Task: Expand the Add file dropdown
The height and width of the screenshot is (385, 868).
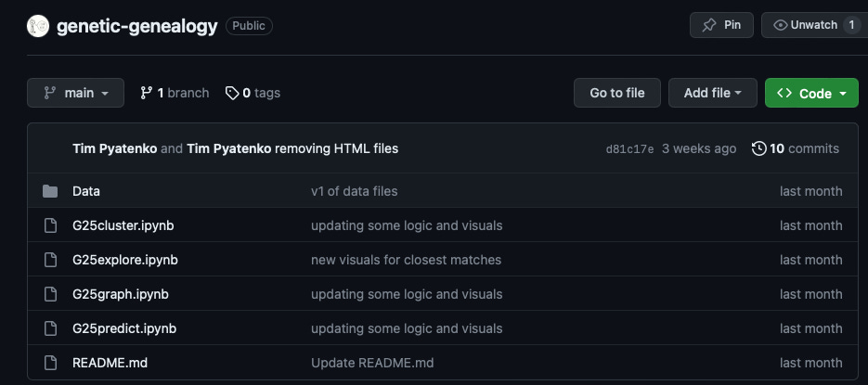Action: [x=712, y=93]
